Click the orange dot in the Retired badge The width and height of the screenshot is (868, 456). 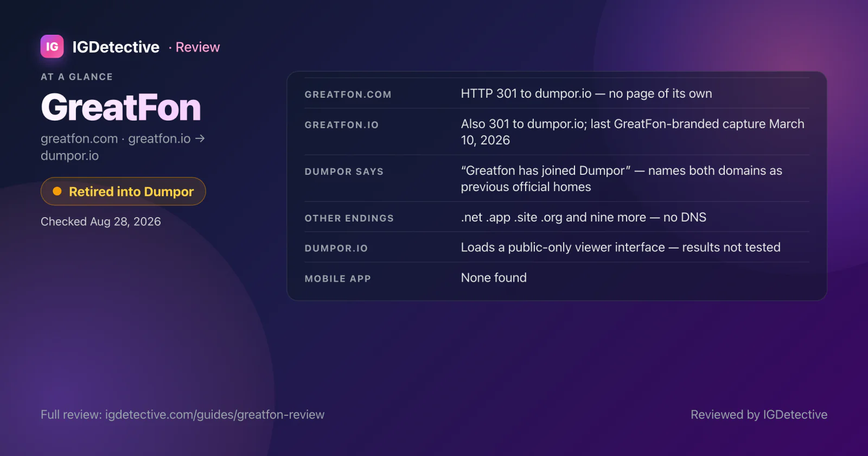tap(57, 192)
